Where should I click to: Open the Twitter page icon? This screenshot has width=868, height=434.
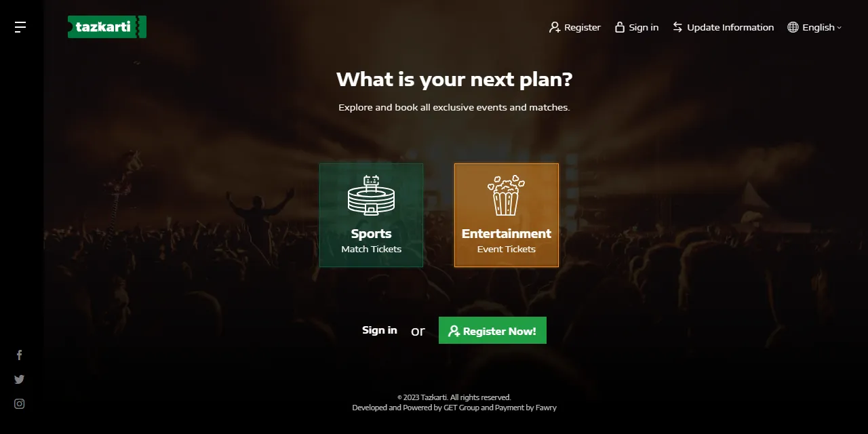click(19, 379)
